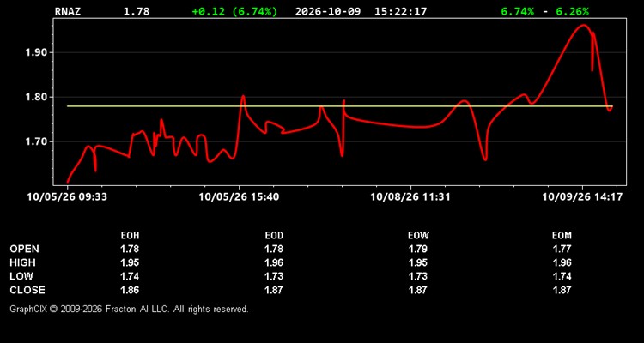This screenshot has width=644, height=343.
Task: Select the EOH HIGH value 1.95
Action: (x=130, y=262)
